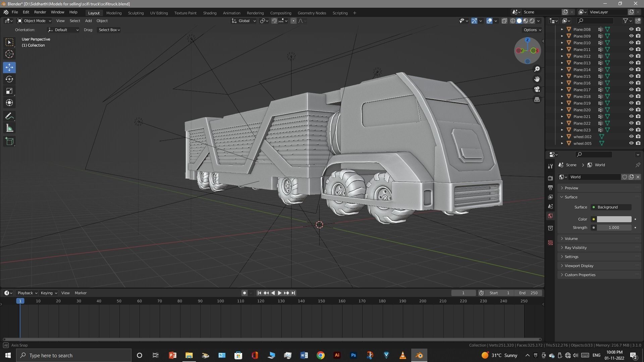Open the Tool properties tab
The width and height of the screenshot is (644, 362).
coord(550,166)
